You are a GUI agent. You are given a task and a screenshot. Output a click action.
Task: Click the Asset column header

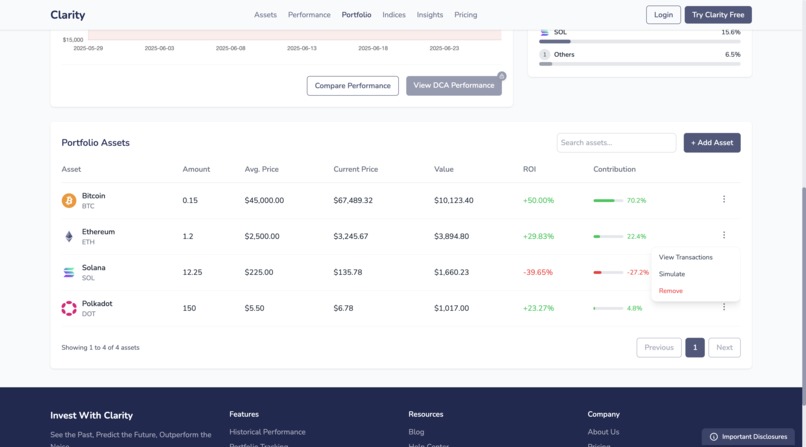point(71,169)
